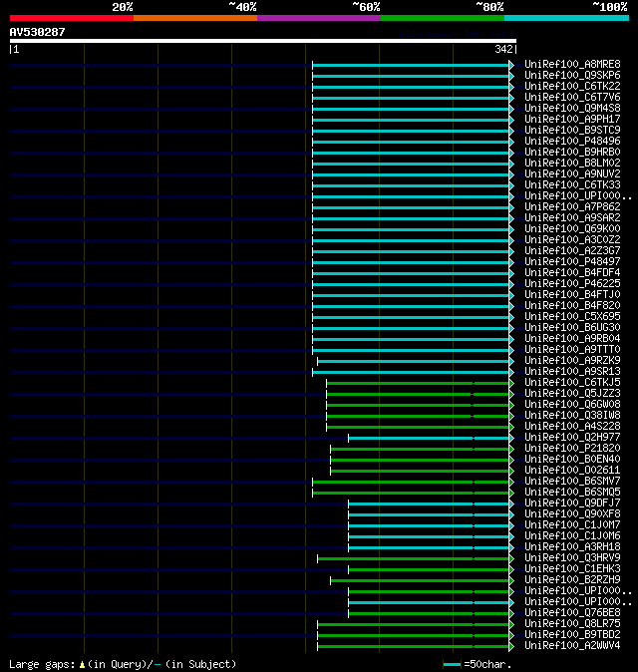Select hit UniRef100_B9TBD2
This screenshot has height=672, width=638.
click(572, 634)
